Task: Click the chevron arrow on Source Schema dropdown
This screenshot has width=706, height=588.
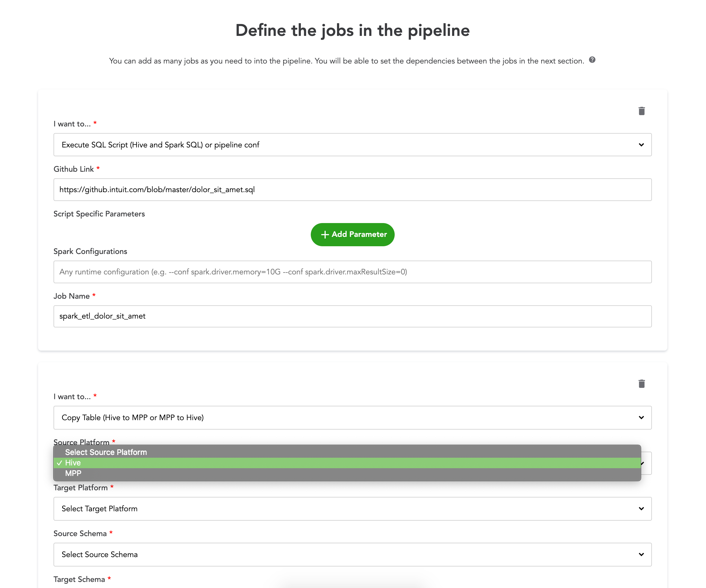Action: 641,554
